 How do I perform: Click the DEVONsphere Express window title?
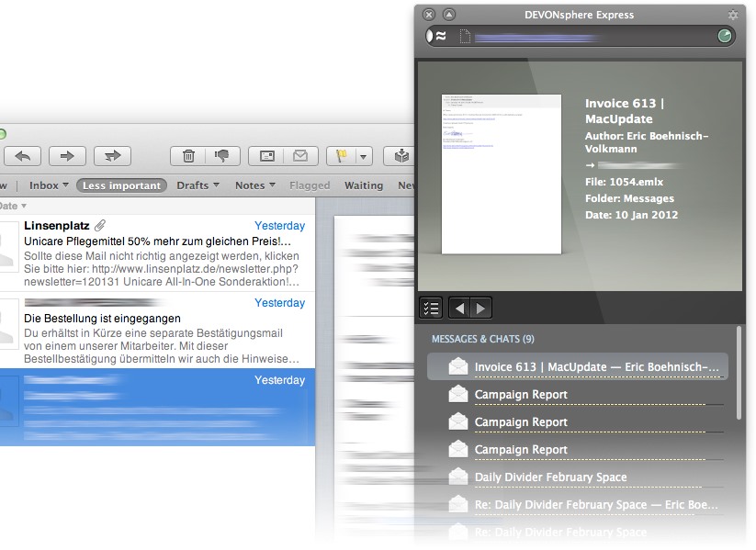coord(579,15)
